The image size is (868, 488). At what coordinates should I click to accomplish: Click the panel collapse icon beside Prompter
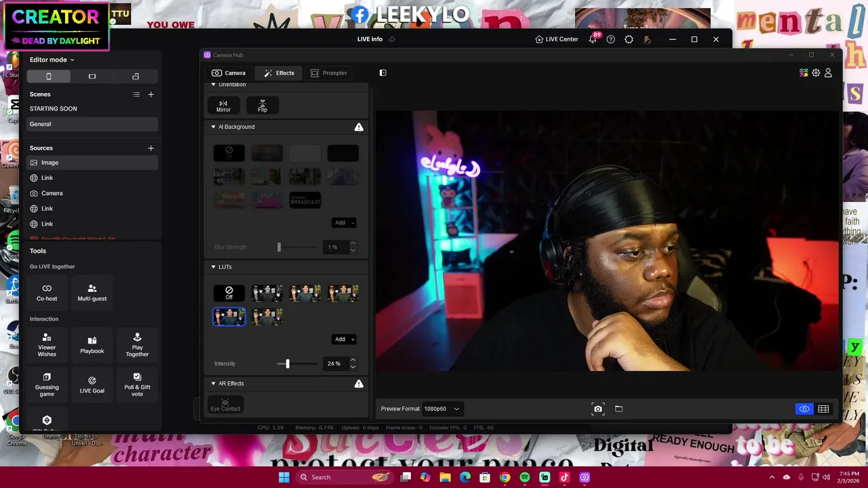[382, 73]
